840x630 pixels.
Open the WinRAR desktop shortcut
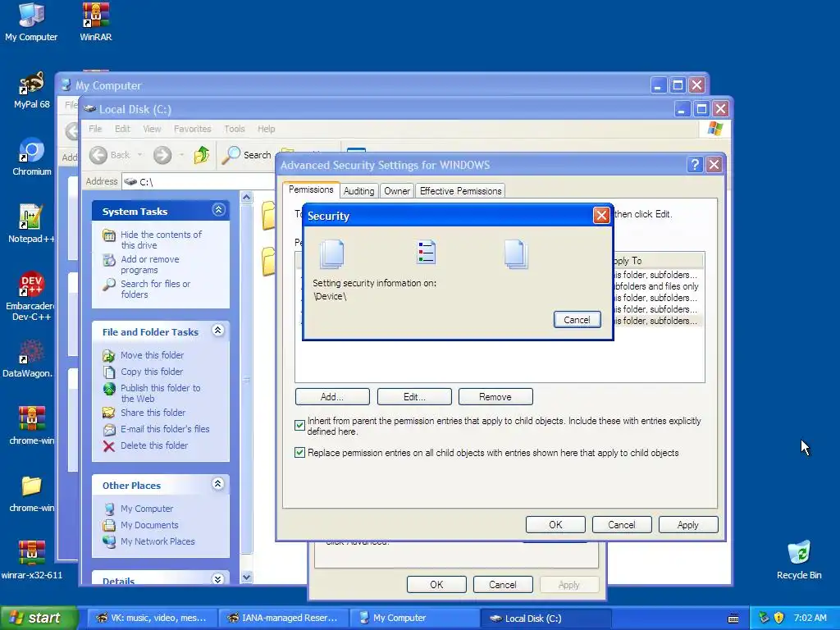tap(95, 21)
